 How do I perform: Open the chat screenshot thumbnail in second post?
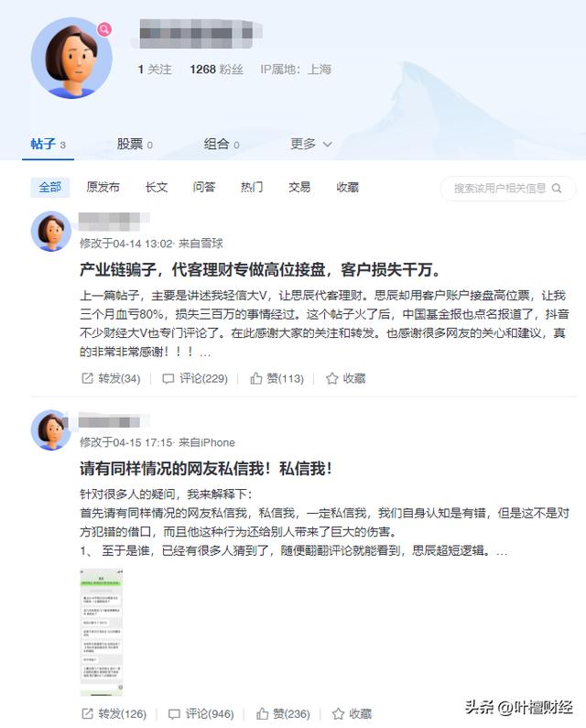(102, 632)
